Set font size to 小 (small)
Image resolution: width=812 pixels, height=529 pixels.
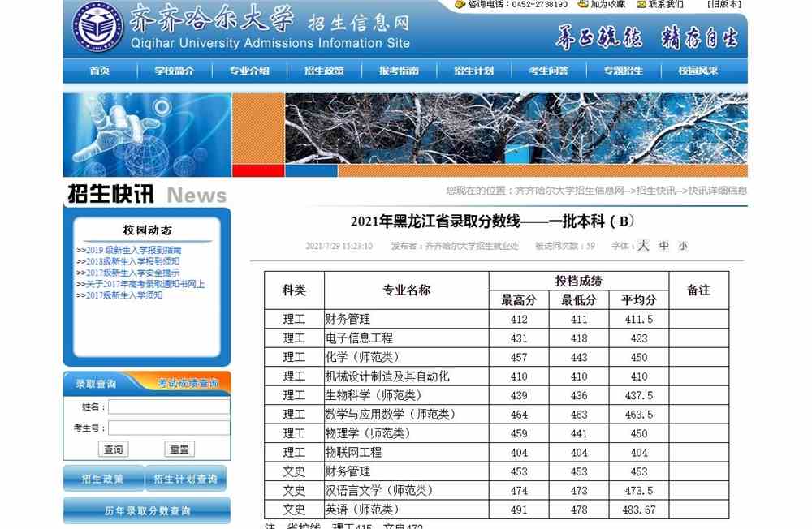coord(683,247)
